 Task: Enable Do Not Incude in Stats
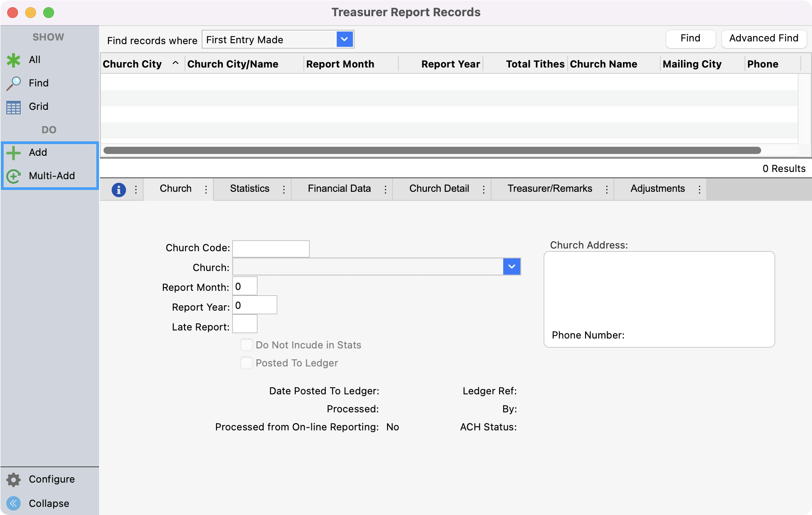click(x=246, y=344)
